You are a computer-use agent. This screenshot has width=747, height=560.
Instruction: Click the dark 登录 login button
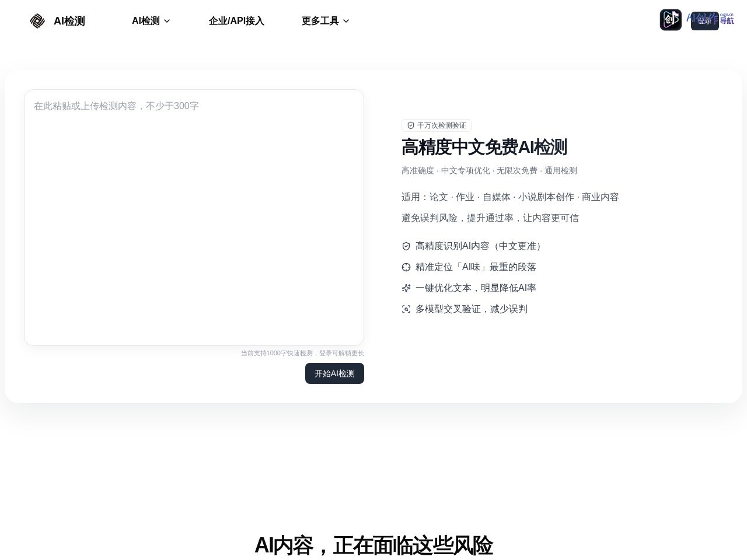click(705, 21)
